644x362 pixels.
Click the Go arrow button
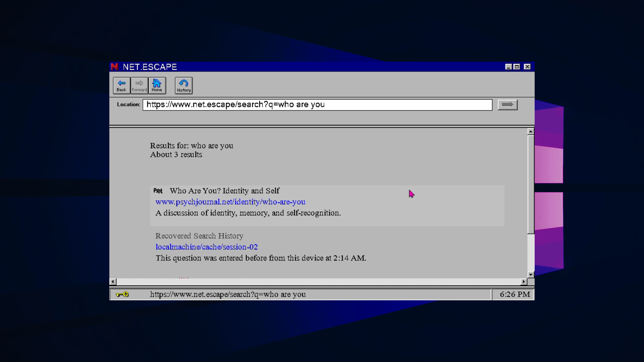tap(507, 105)
